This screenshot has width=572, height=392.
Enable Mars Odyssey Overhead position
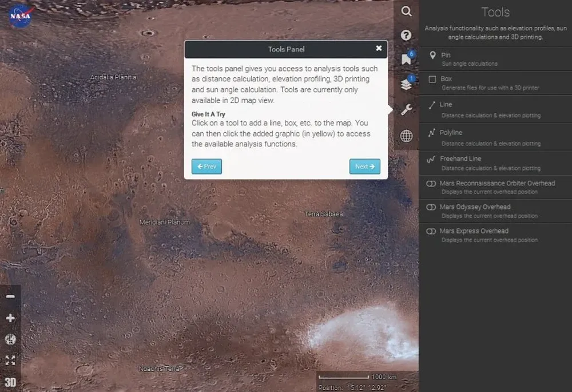pyautogui.click(x=431, y=207)
